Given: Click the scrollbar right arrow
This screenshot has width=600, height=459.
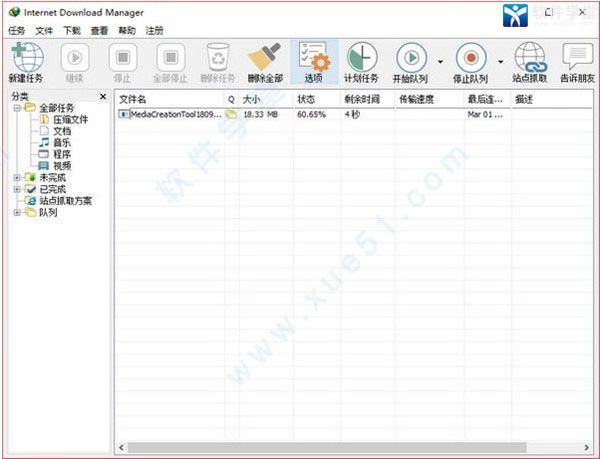Looking at the screenshot, I should 587,447.
